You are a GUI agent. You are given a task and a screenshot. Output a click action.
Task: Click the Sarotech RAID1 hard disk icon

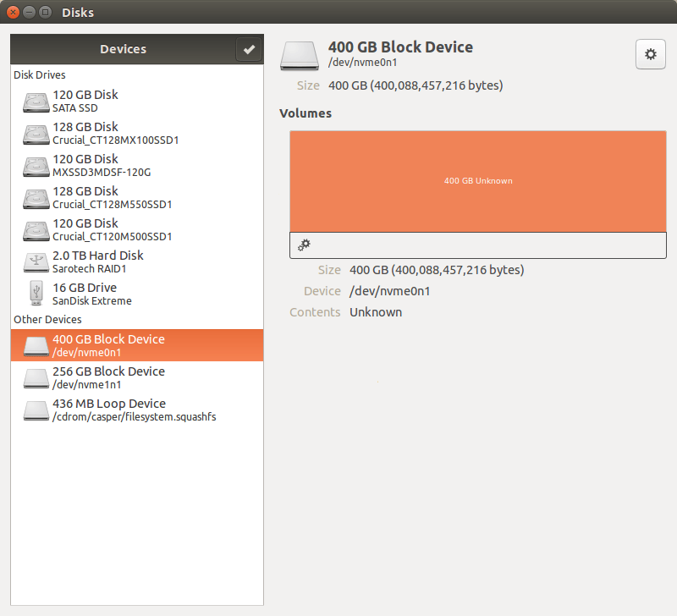coord(36,262)
